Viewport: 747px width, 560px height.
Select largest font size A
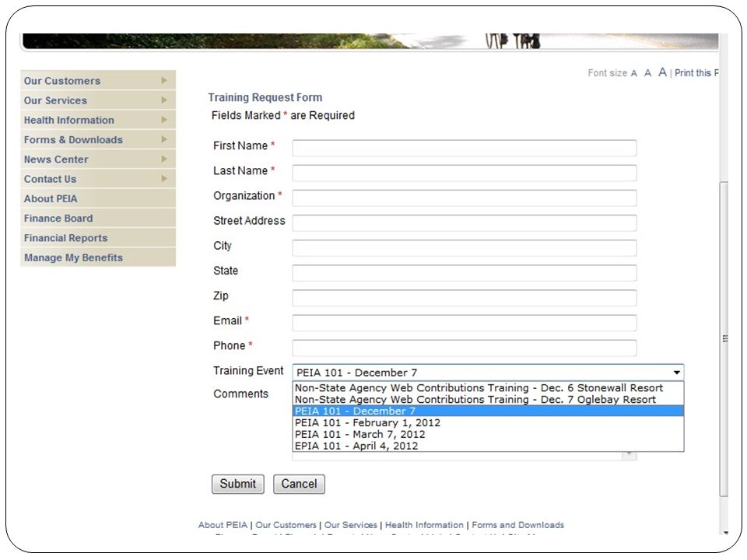click(x=662, y=72)
